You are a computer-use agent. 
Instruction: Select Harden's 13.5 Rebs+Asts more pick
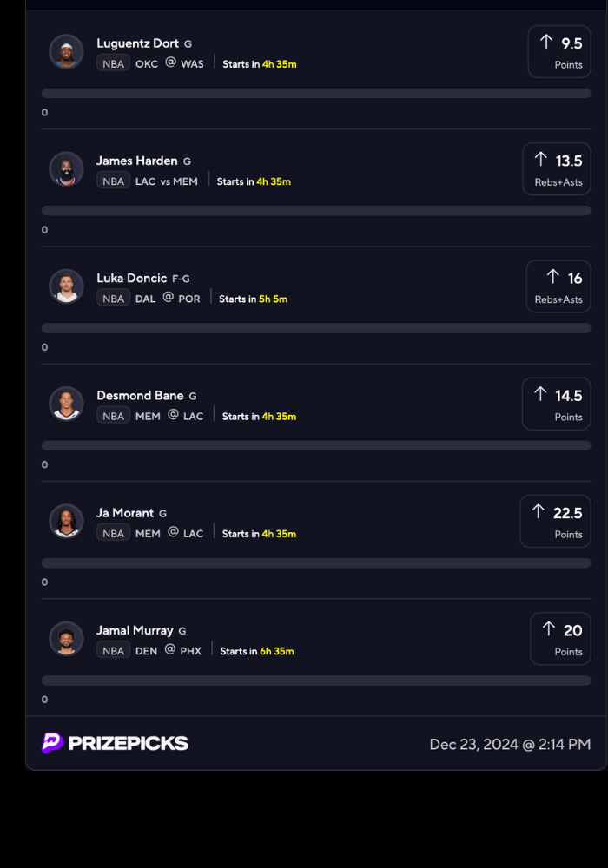click(557, 168)
